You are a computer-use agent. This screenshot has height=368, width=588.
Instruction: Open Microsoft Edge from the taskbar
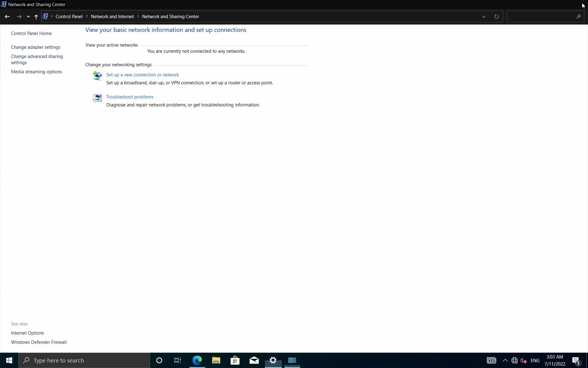coord(197,360)
